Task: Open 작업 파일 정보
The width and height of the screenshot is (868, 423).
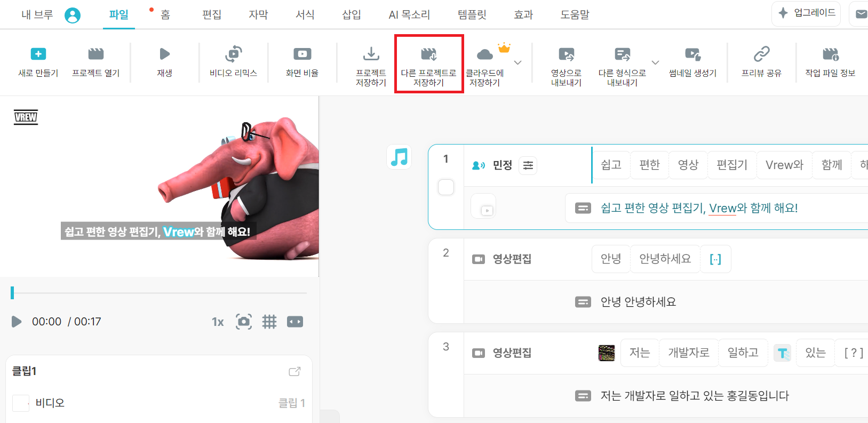Action: pyautogui.click(x=830, y=54)
